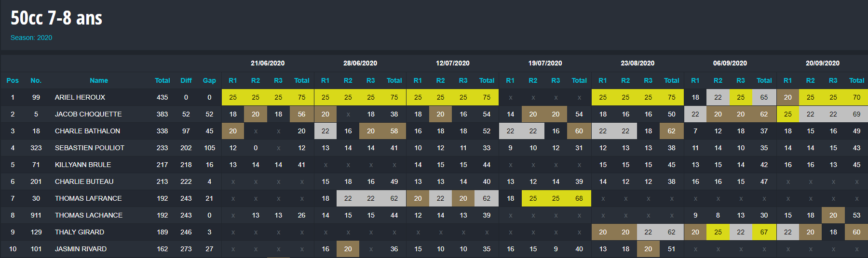Open rider JACOB CHOQUETTE
868x258 pixels.
tap(88, 114)
